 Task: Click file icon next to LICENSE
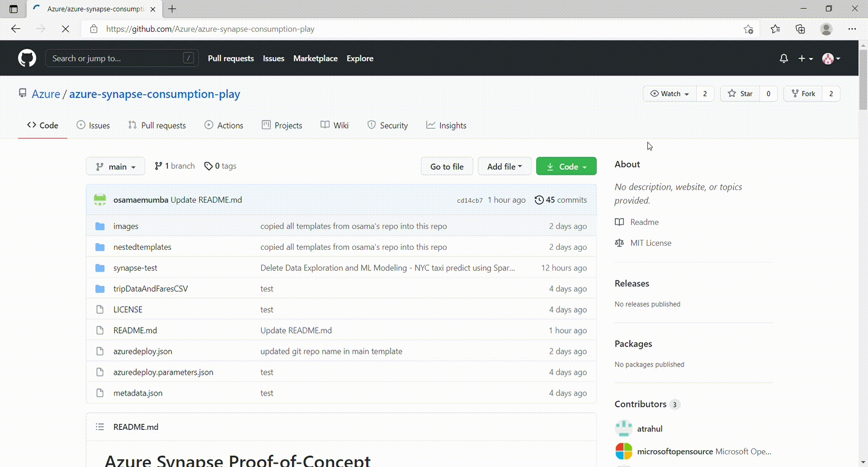100,310
